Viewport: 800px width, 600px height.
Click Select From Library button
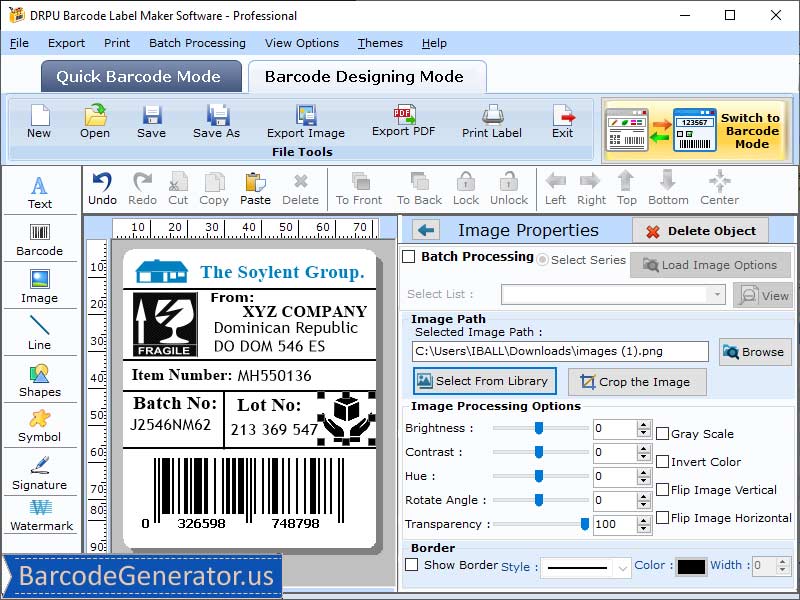pos(484,381)
